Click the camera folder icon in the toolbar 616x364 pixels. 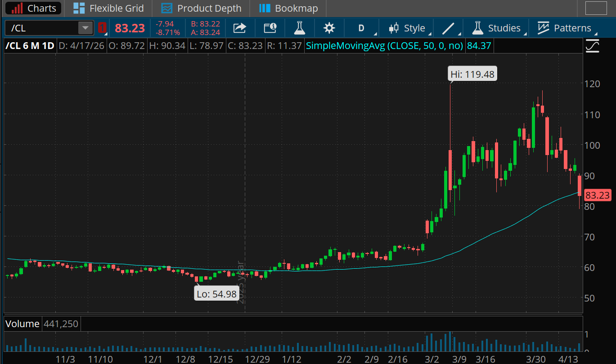click(x=270, y=28)
